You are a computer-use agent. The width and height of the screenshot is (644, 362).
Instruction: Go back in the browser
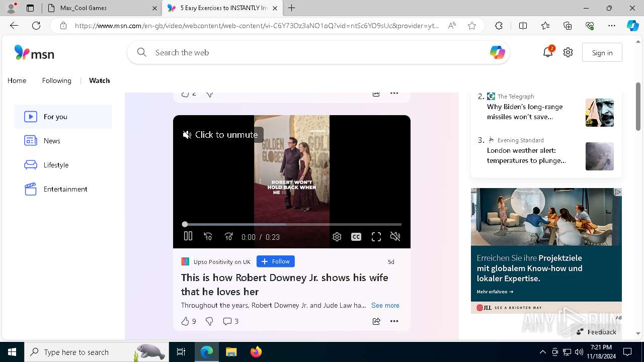(14, 26)
